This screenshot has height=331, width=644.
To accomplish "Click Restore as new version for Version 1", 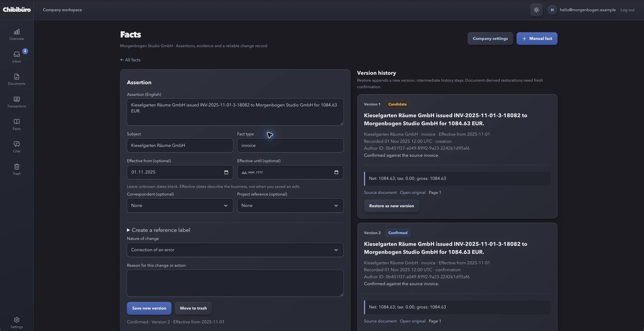I will click(391, 206).
